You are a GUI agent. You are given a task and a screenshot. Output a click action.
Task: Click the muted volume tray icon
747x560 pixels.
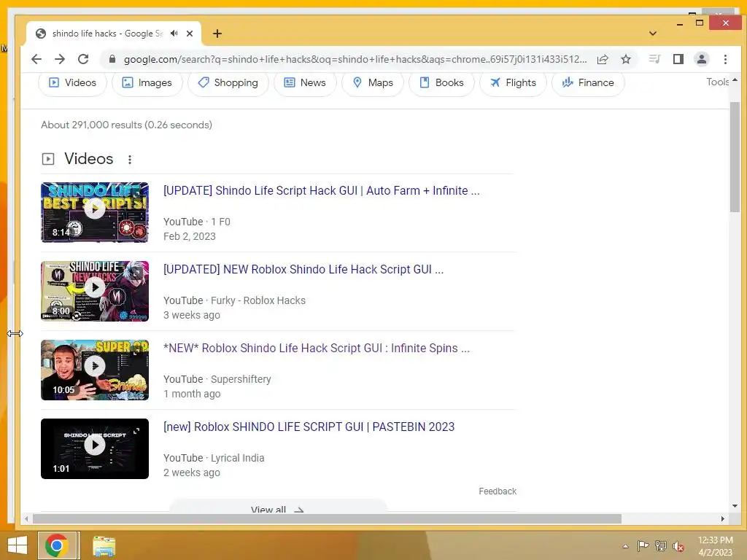678,546
